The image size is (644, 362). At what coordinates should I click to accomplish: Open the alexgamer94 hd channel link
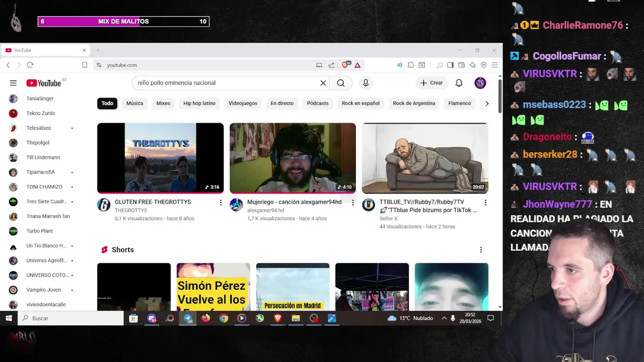tap(266, 210)
